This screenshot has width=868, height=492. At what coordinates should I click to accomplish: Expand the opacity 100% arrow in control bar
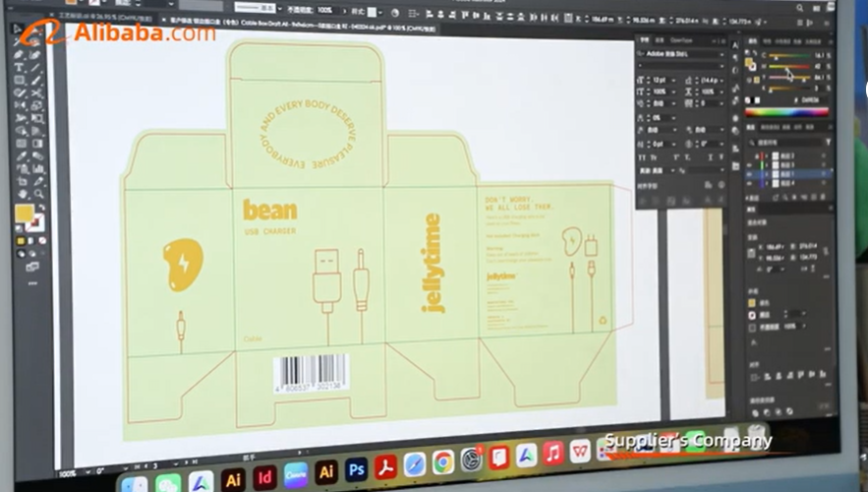click(344, 11)
